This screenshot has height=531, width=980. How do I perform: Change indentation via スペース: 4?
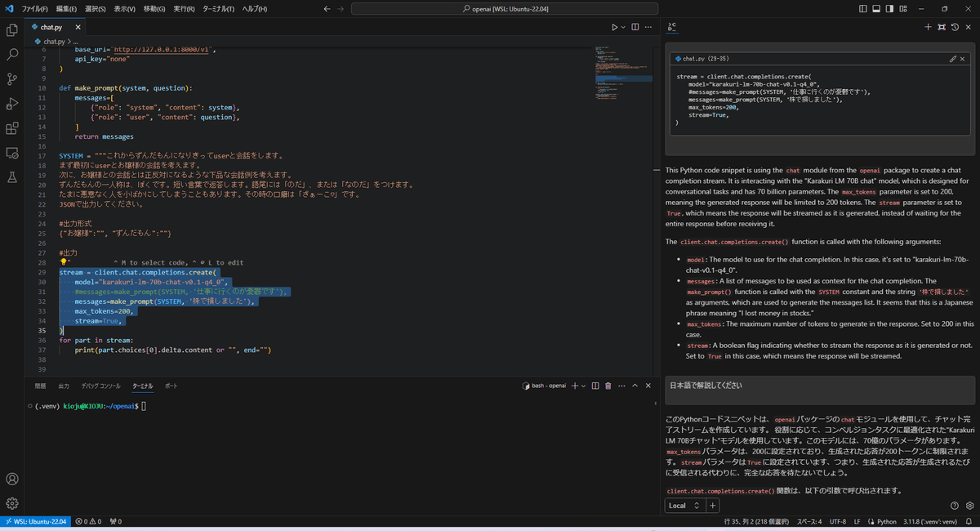click(x=809, y=521)
